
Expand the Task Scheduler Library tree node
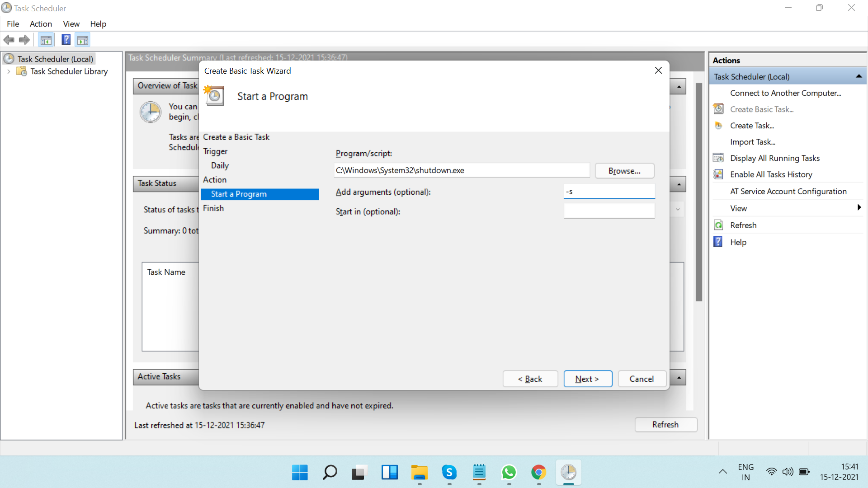tap(9, 71)
